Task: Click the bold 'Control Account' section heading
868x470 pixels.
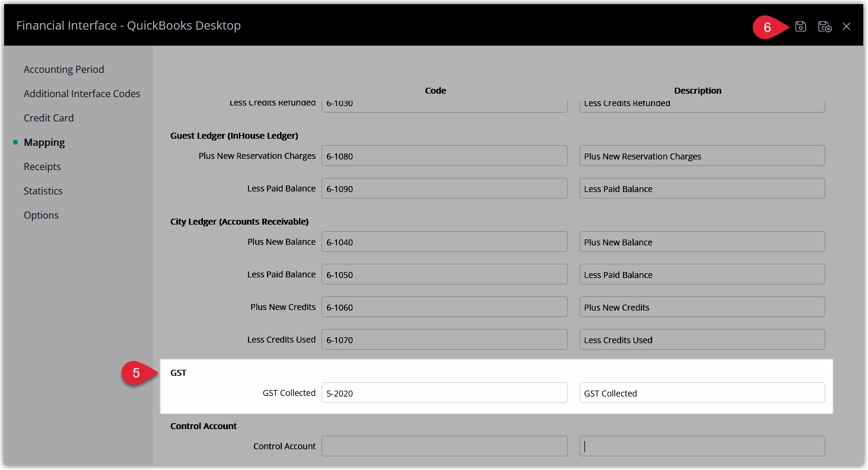Action: (204, 426)
